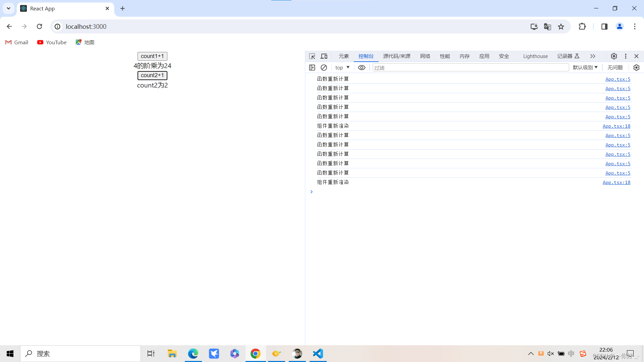644x362 pixels.
Task: Click the count1+1 button on page
Action: [152, 56]
